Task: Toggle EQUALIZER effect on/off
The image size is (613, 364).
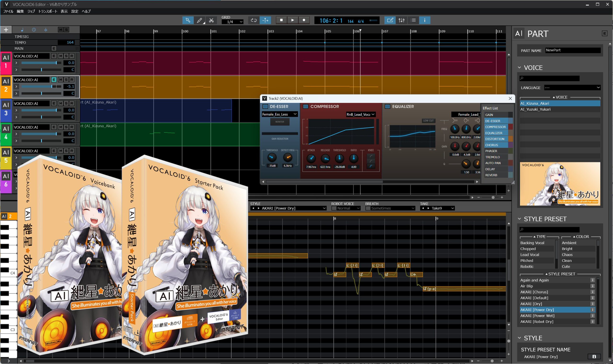Action: [x=387, y=106]
